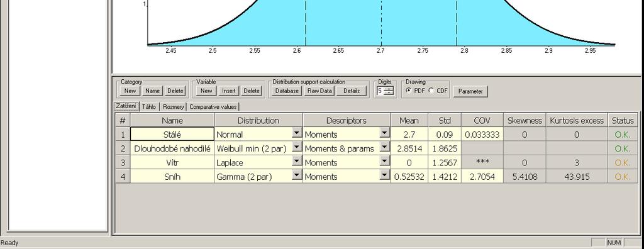
Task: Select row number 3 header
Action: coord(123,162)
